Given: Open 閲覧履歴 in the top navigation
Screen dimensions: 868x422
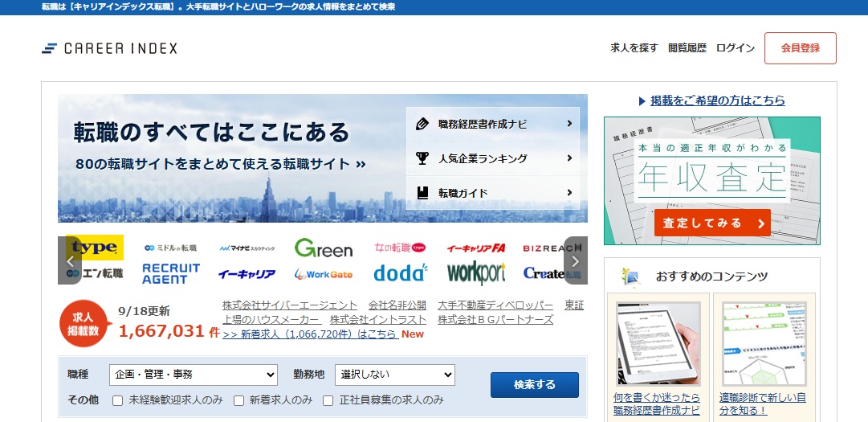Looking at the screenshot, I should click(x=687, y=48).
